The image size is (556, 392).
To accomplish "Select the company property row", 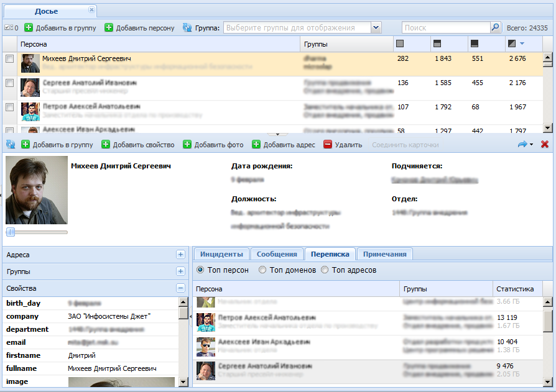I will point(90,316).
